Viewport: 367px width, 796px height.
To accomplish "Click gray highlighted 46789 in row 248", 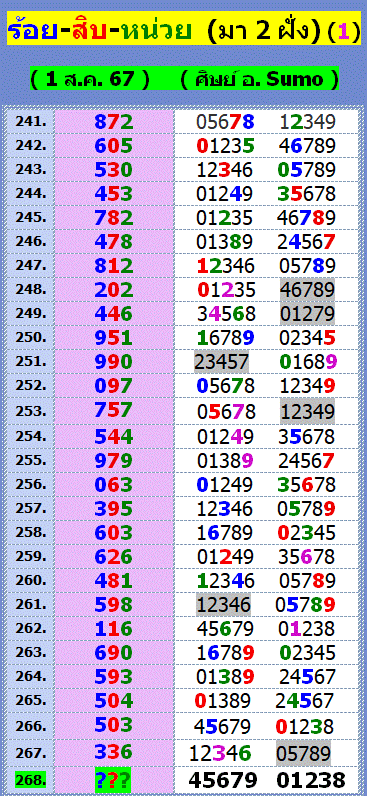I will pyautogui.click(x=307, y=290).
